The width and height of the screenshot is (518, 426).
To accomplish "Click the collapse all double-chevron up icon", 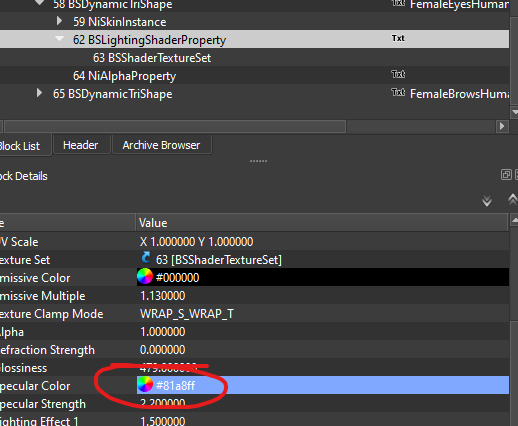I will click(513, 200).
